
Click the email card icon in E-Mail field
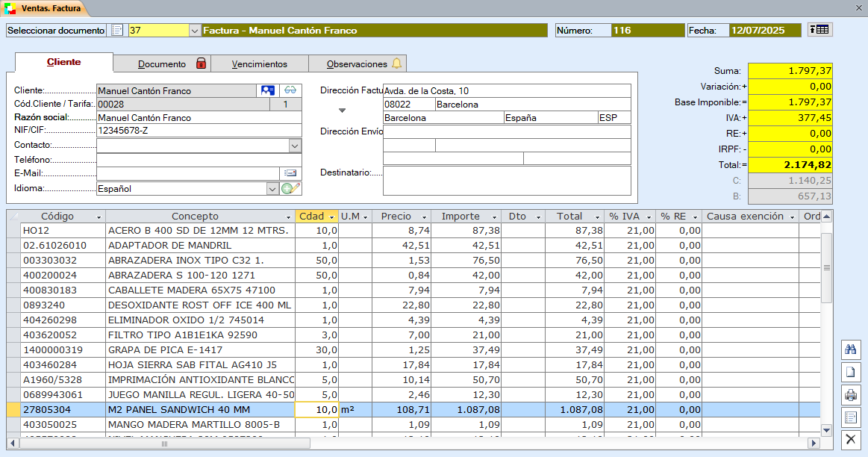(290, 173)
